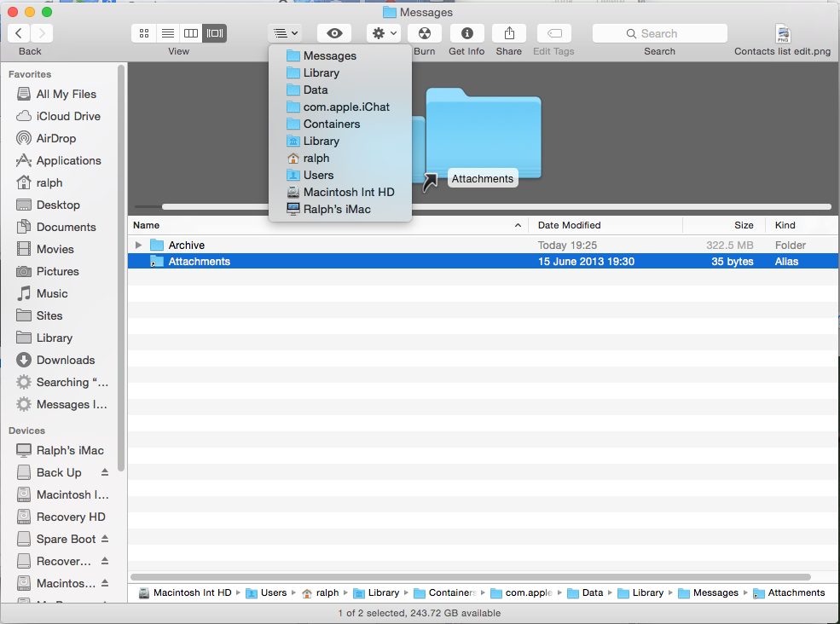Eject the Back Up drive

105,472
